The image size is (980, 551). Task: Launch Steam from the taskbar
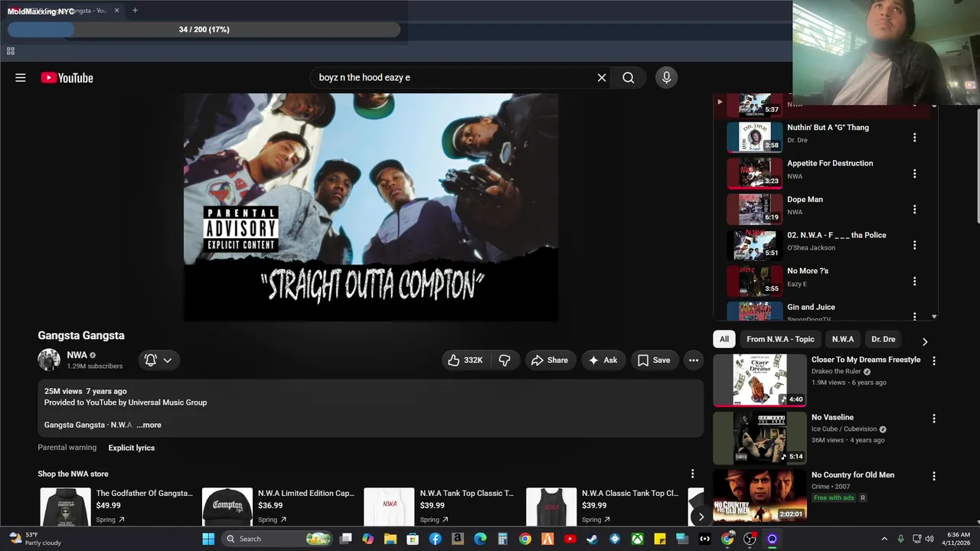593,539
